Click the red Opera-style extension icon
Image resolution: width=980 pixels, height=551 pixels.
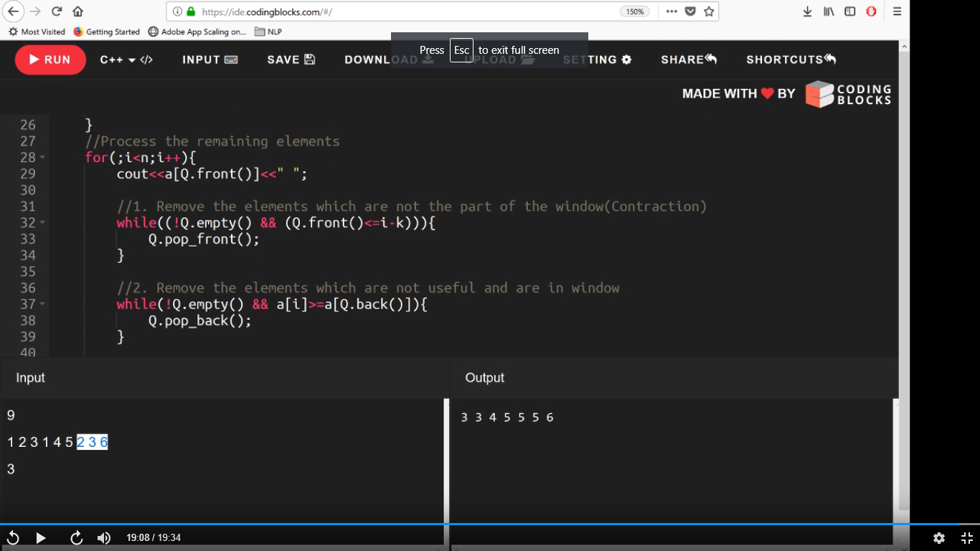[872, 11]
